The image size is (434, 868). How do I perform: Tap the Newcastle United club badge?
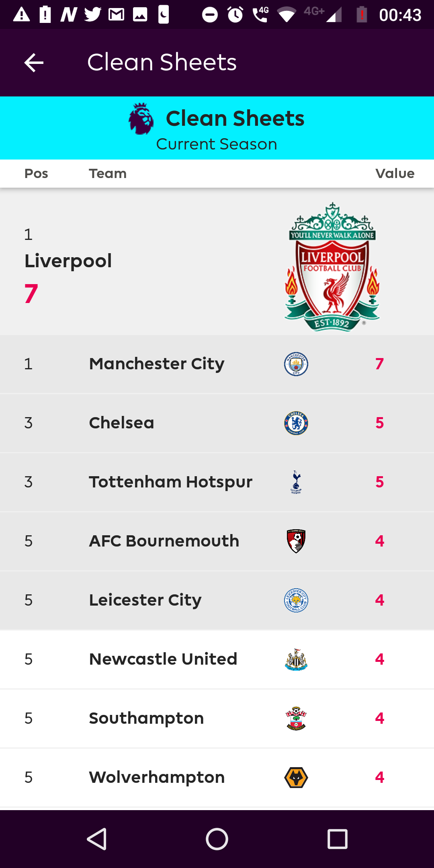(296, 659)
